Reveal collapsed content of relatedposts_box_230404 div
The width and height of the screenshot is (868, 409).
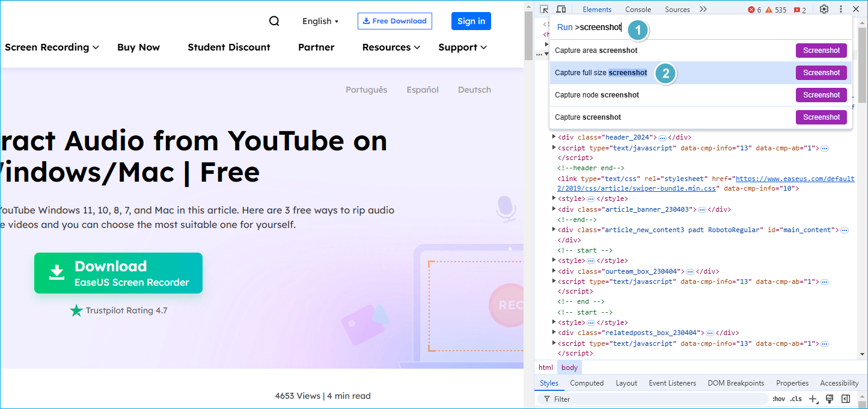709,333
